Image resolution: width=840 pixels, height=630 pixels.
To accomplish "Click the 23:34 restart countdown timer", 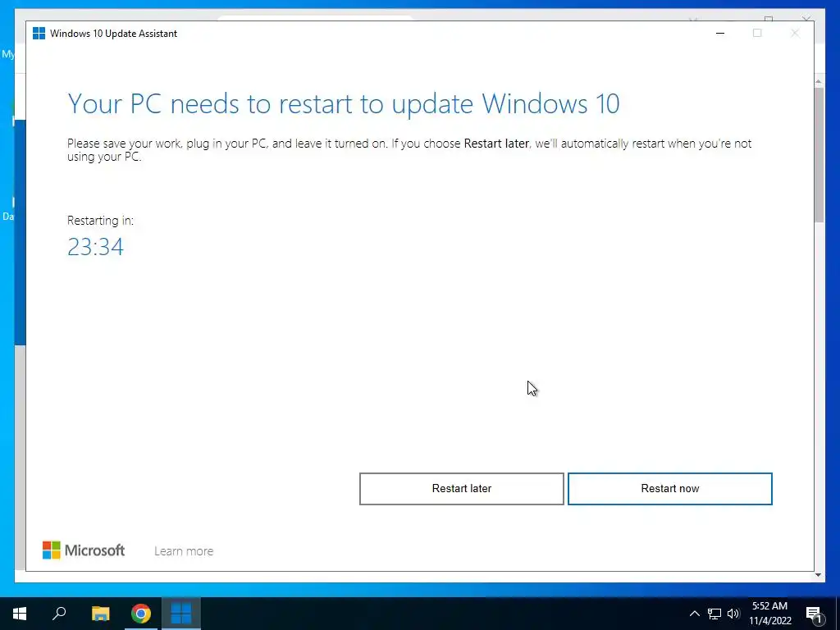I will [x=95, y=247].
